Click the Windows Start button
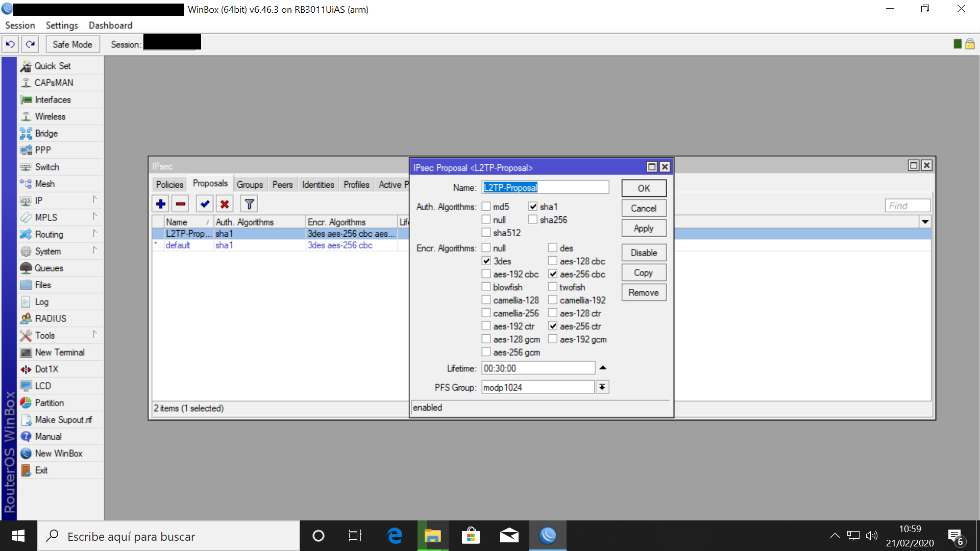Image resolution: width=980 pixels, height=551 pixels. pos(18,536)
